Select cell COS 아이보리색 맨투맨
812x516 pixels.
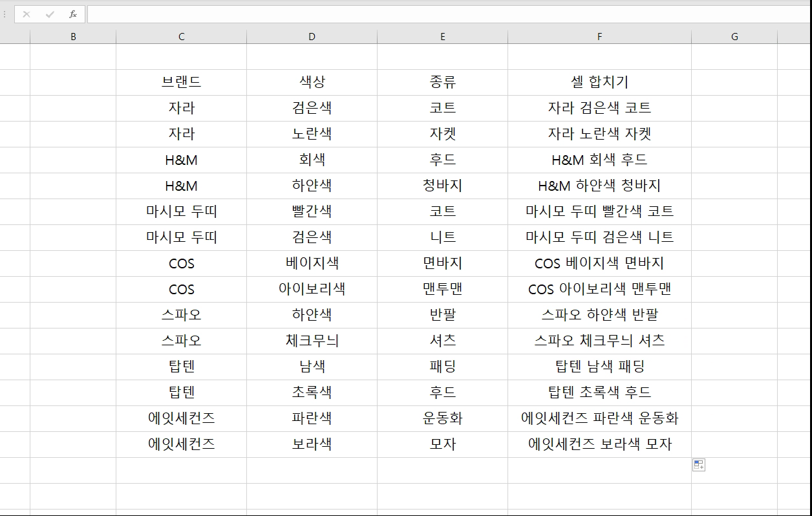click(599, 289)
